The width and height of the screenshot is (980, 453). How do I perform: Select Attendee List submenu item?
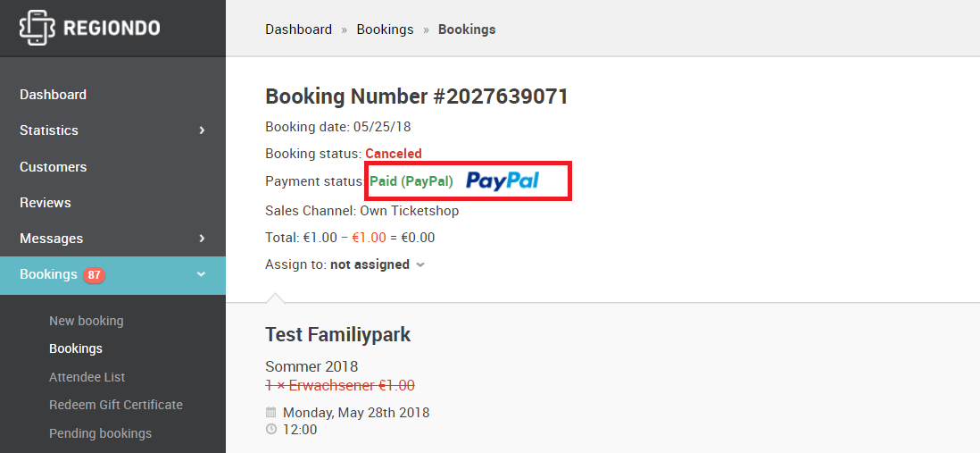coord(87,377)
